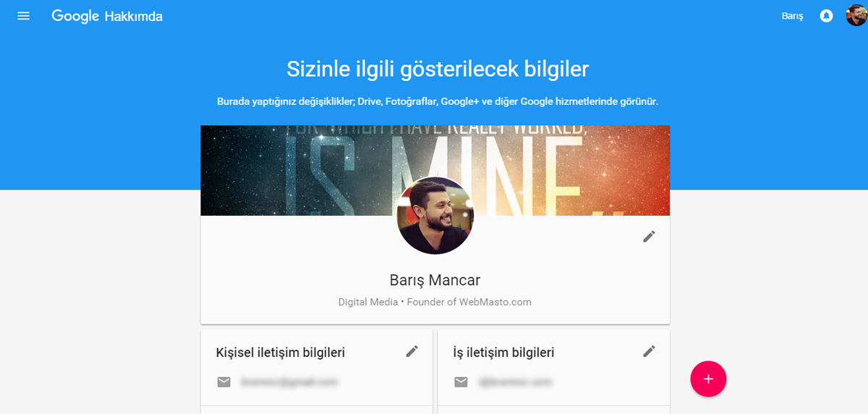This screenshot has height=414, width=868.
Task: Change the round profile photo
Action: [435, 216]
